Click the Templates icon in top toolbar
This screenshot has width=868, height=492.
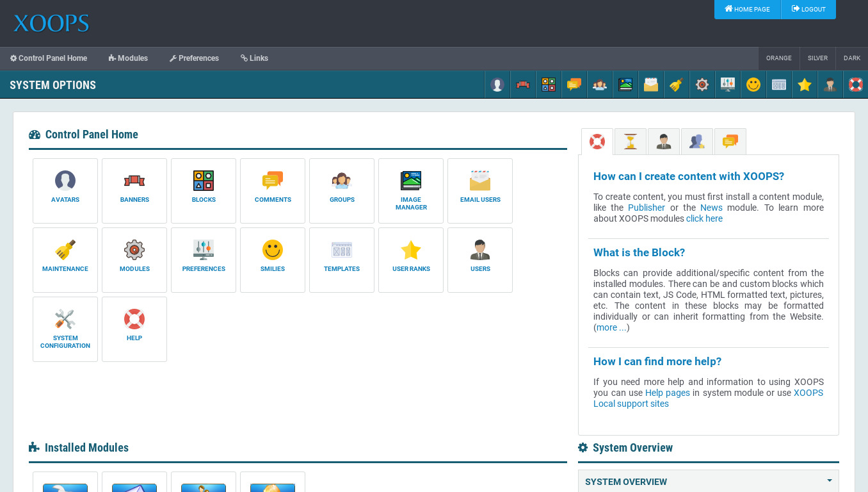[779, 85]
